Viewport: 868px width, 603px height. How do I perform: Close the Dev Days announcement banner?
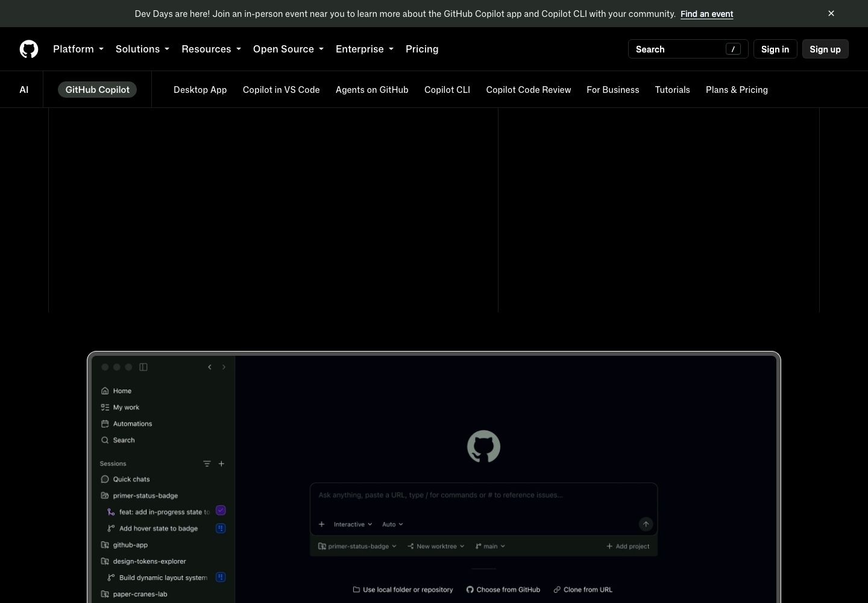coord(831,13)
